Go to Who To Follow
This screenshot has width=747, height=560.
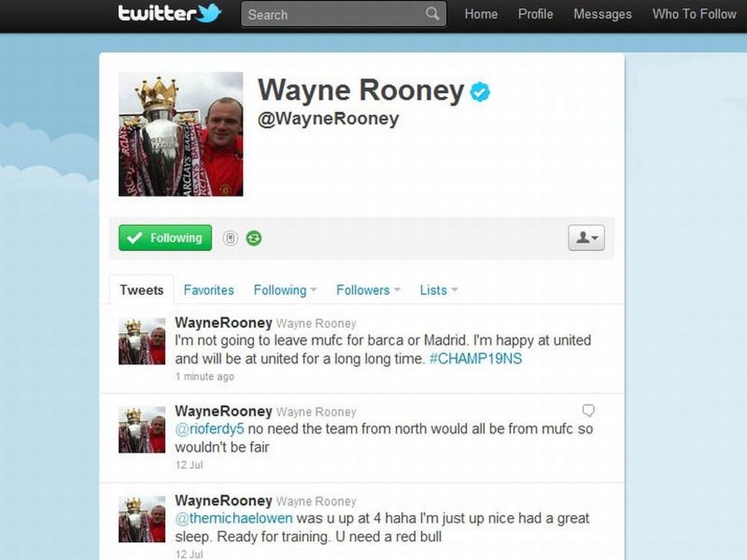pos(694,14)
